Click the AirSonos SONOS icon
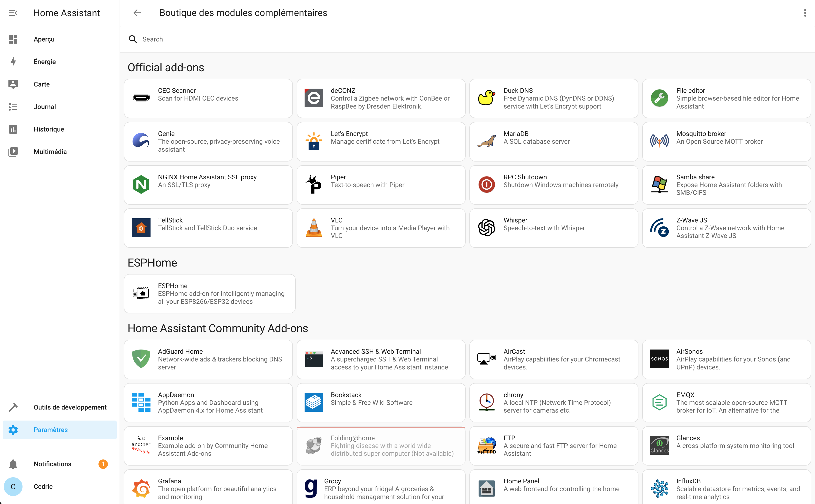This screenshot has width=815, height=504. pyautogui.click(x=659, y=359)
